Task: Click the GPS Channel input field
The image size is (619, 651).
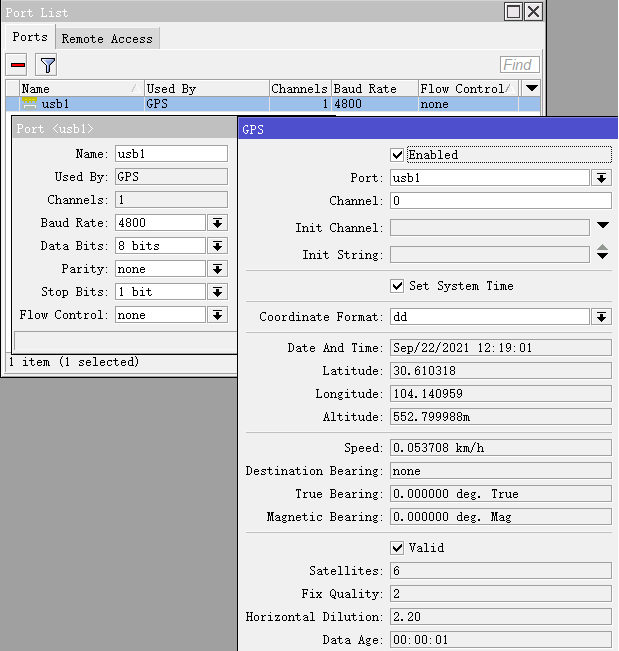Action: pyautogui.click(x=500, y=201)
